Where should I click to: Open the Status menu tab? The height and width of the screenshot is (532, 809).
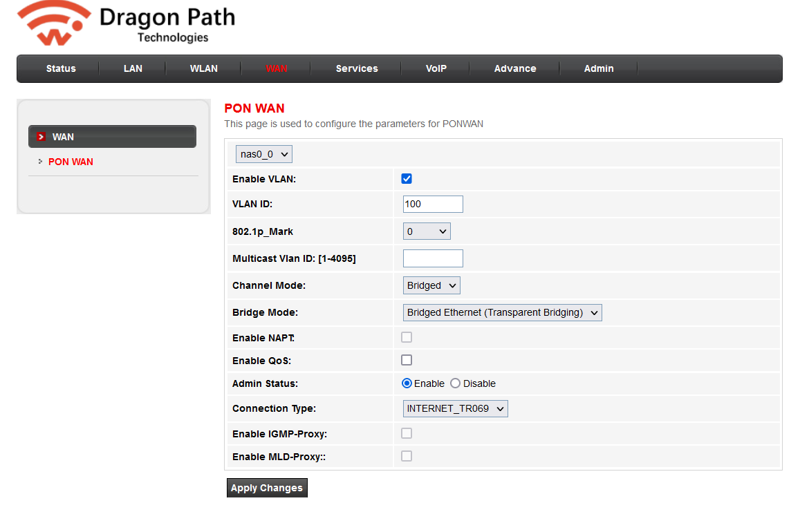[x=61, y=68]
